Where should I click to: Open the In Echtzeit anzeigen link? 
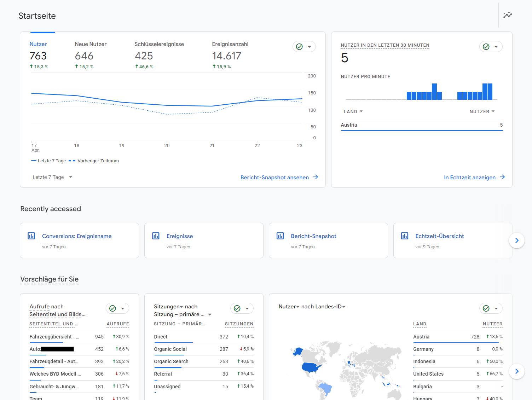tap(470, 178)
